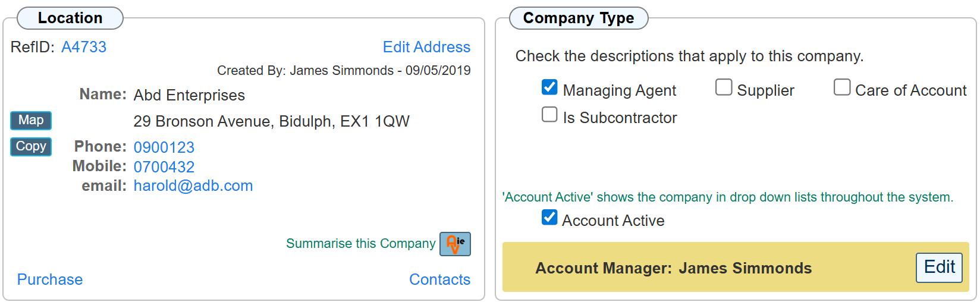Open the Map for this address
This screenshot has width=980, height=302.
[31, 120]
